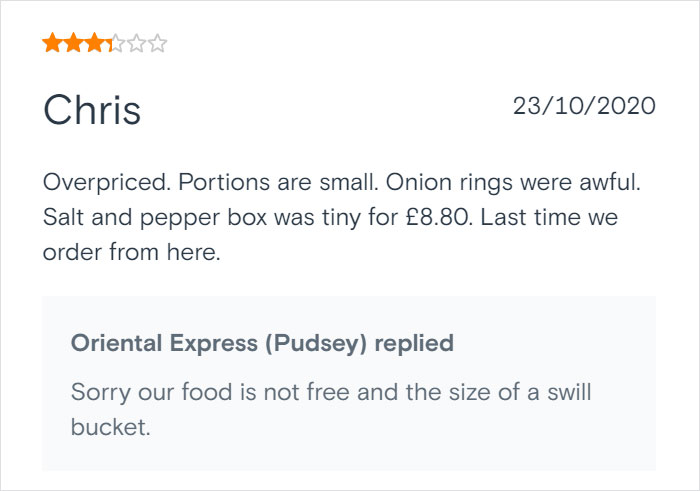700x491 pixels.
Task: Click the review date 23/10/2020
Action: [584, 106]
